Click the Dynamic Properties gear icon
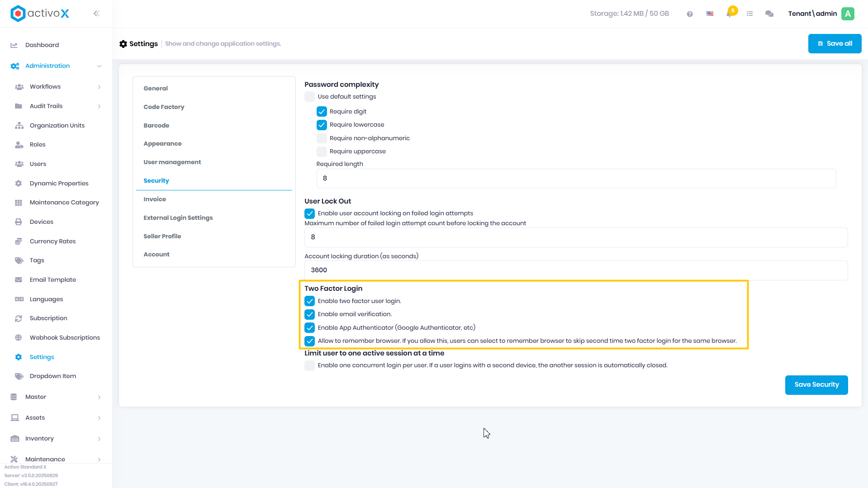Screen dimensions: 868x488 tap(19, 184)
